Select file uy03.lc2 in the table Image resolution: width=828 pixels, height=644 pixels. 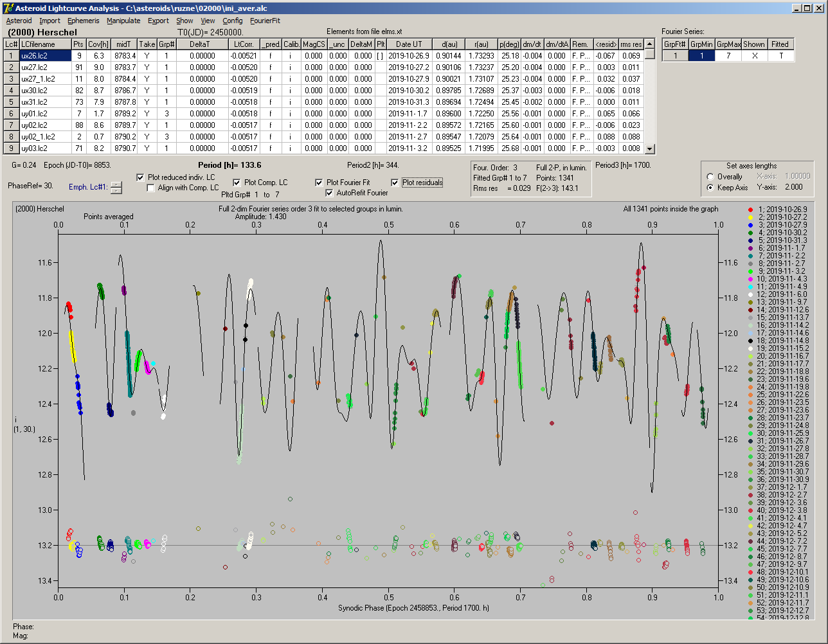point(44,148)
